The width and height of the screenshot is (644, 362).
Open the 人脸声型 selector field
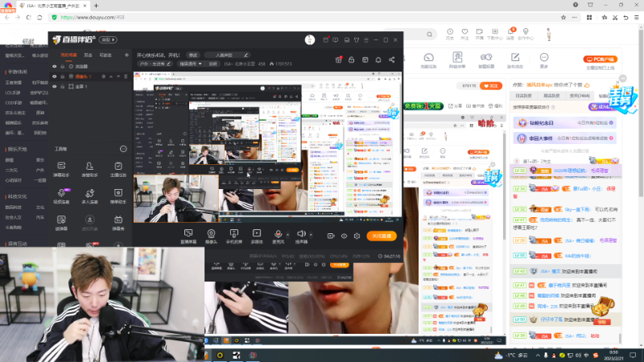(x=227, y=55)
